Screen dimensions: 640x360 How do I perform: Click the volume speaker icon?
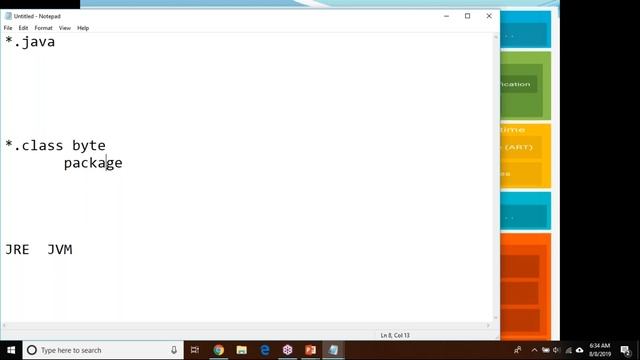556,350
